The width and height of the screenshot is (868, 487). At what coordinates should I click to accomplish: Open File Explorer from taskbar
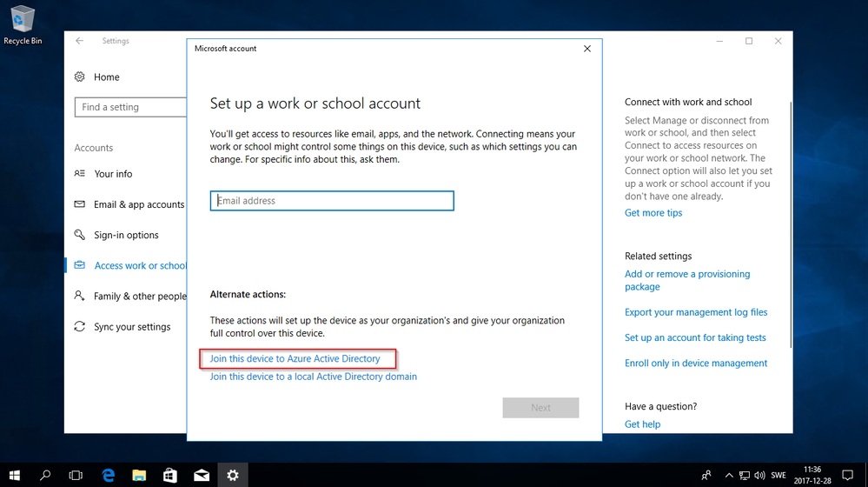tap(139, 475)
